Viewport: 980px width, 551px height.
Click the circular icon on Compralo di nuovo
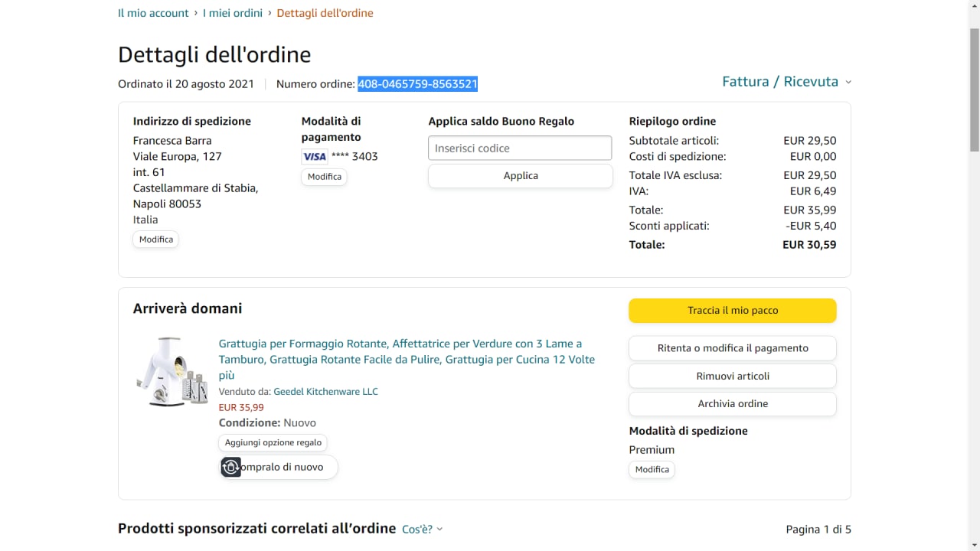(x=231, y=467)
